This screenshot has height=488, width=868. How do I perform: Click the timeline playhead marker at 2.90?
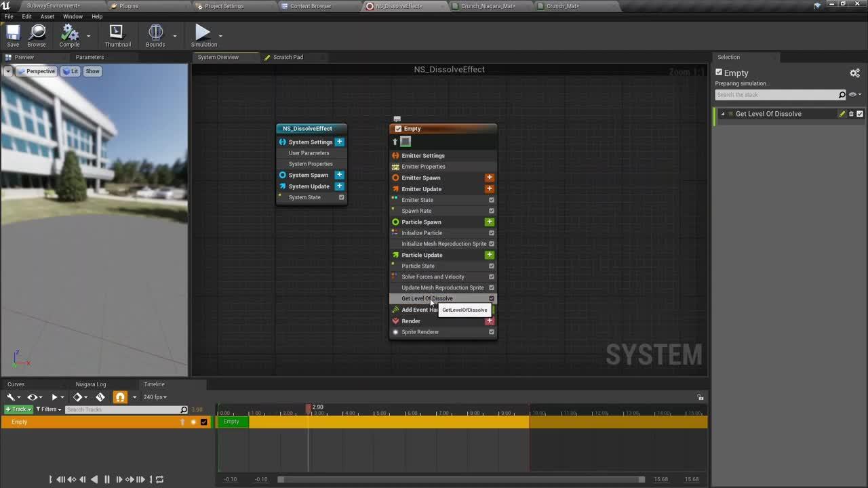click(309, 409)
